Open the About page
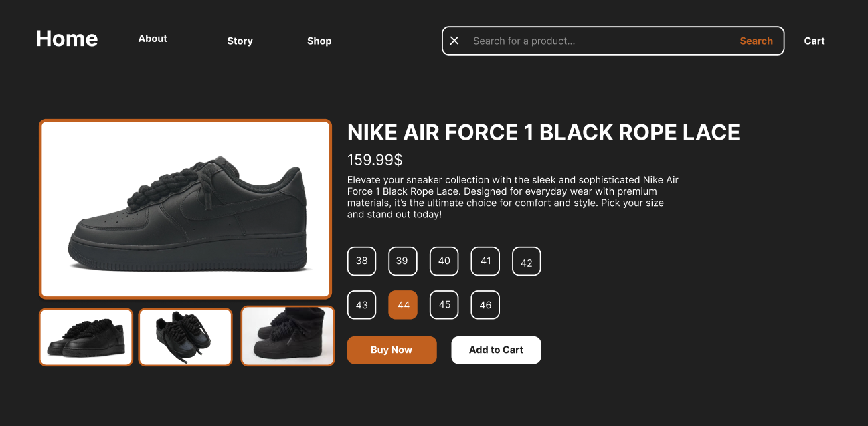The width and height of the screenshot is (868, 426). click(153, 39)
